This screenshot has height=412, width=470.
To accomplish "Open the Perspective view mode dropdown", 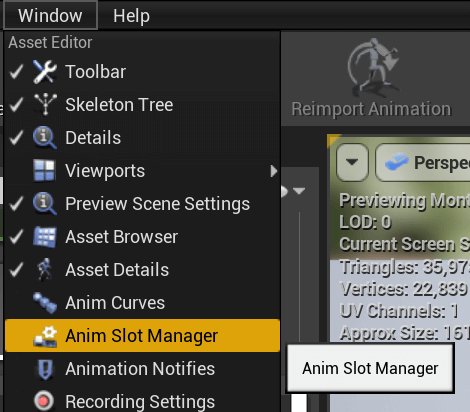I will tap(423, 162).
